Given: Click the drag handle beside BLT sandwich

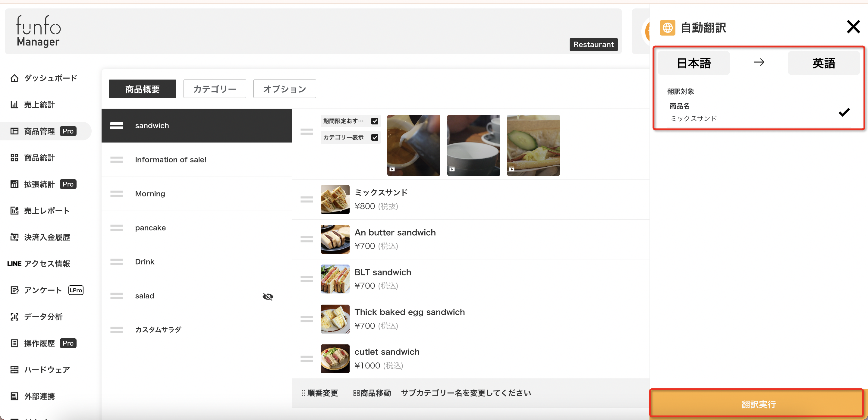Looking at the screenshot, I should point(307,279).
